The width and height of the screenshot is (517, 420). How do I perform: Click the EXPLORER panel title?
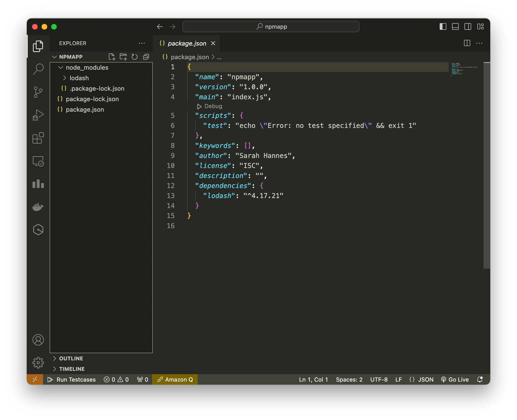point(73,43)
